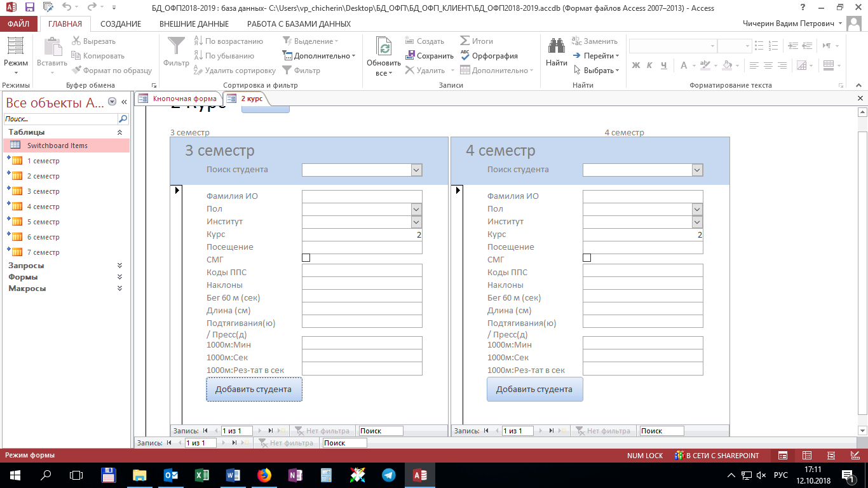
Task: Switch to the Кнопочная форма document tab
Action: pos(184,98)
